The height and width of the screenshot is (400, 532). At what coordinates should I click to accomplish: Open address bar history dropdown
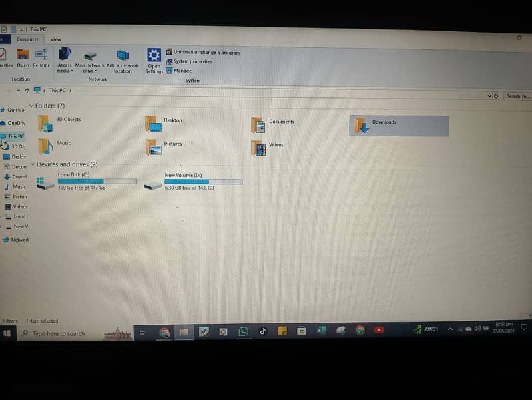click(x=489, y=96)
